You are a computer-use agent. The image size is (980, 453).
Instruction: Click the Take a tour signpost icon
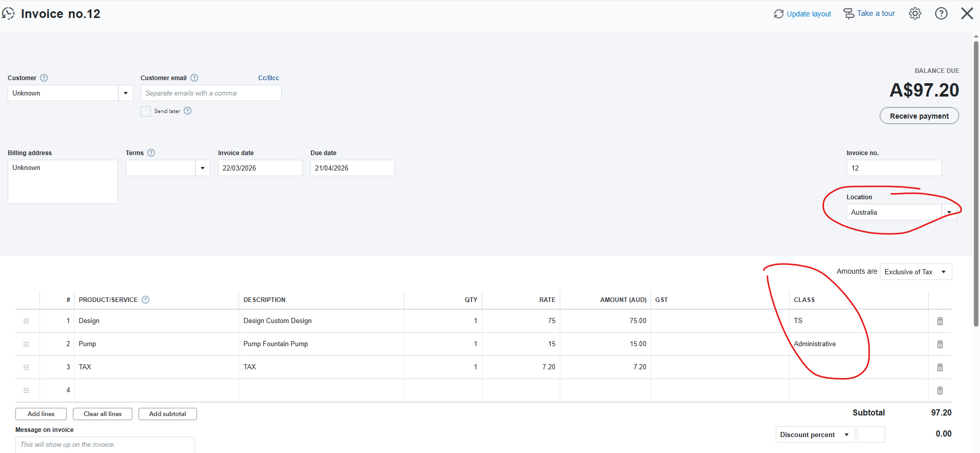click(x=849, y=13)
